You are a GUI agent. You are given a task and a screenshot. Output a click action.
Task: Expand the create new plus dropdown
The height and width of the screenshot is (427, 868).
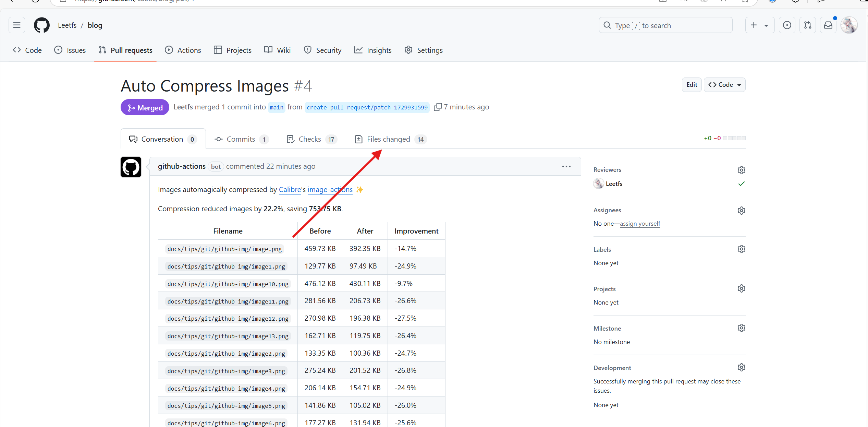(x=759, y=25)
